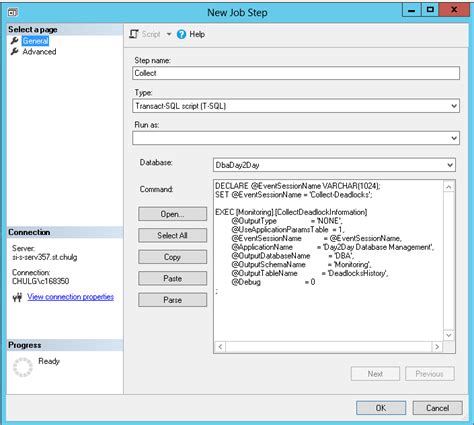The height and width of the screenshot is (425, 474).
Task: Click the EXEC [Monitoring] command line
Action: pyautogui.click(x=291, y=212)
